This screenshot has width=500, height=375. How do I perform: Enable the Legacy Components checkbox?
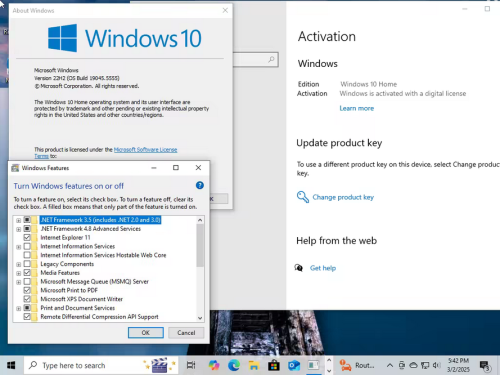[27, 264]
